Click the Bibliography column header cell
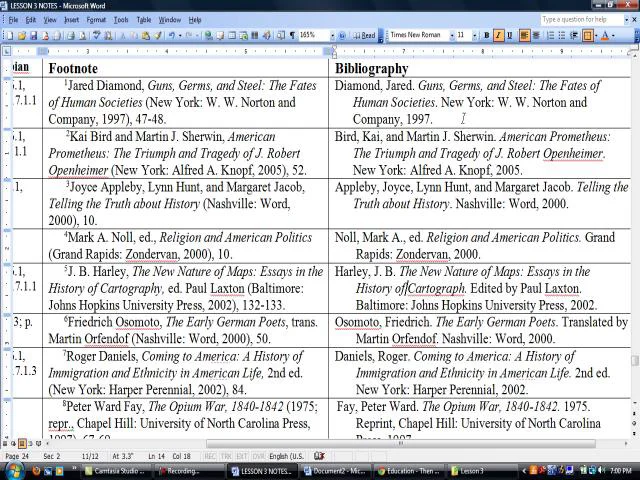 click(x=480, y=68)
